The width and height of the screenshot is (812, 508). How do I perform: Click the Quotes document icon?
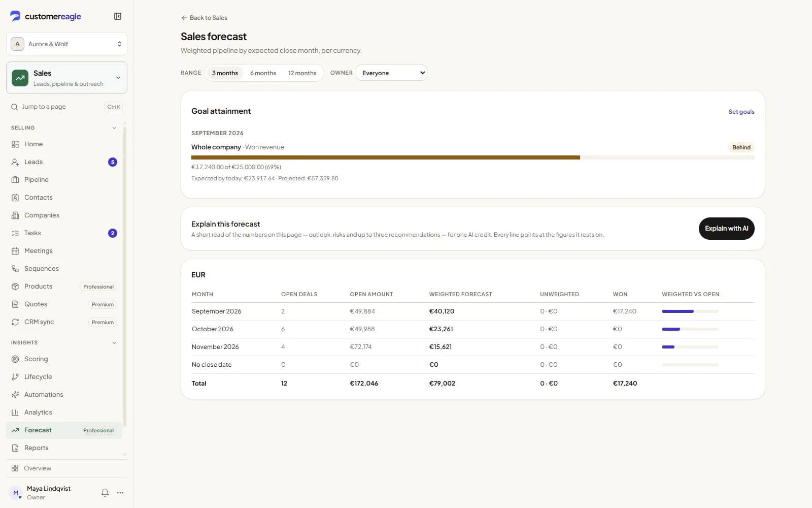pyautogui.click(x=15, y=304)
